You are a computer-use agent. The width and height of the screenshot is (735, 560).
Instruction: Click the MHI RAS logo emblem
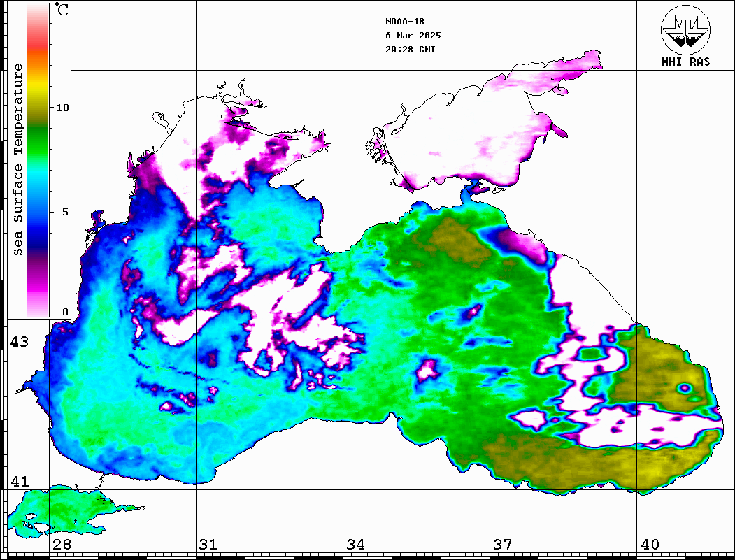[x=686, y=29]
